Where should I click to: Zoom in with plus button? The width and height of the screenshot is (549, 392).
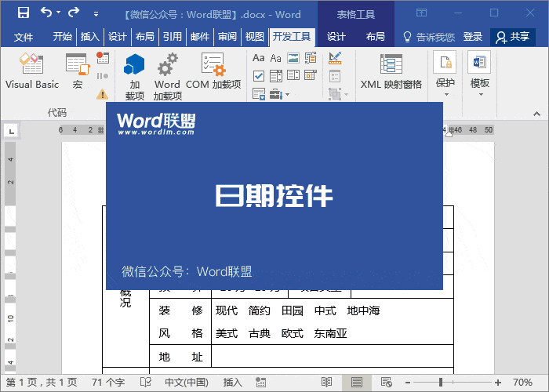click(498, 383)
